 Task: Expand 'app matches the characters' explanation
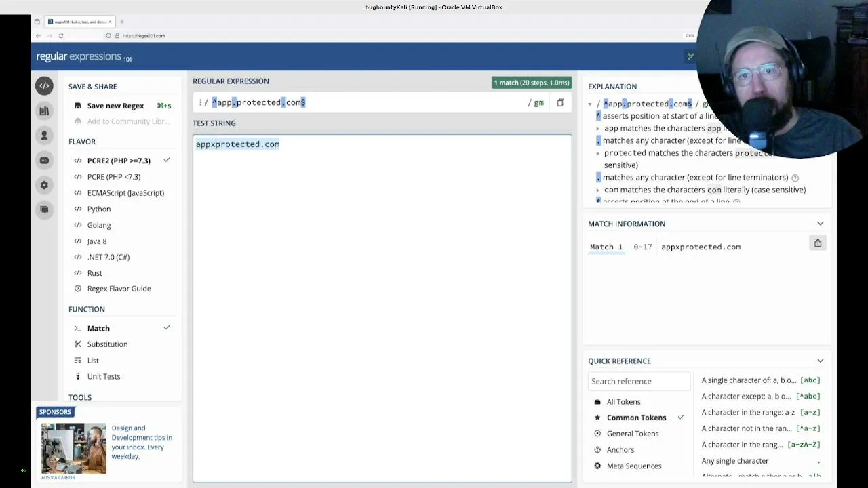(598, 129)
